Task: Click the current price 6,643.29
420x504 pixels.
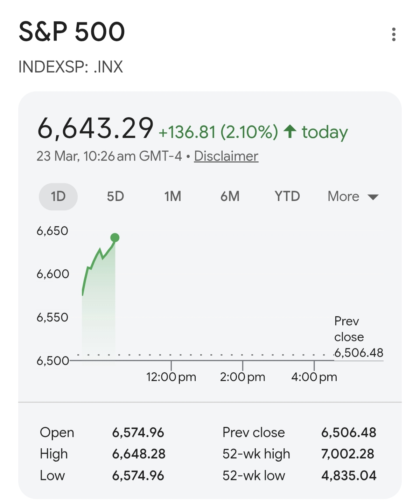Action: [95, 128]
